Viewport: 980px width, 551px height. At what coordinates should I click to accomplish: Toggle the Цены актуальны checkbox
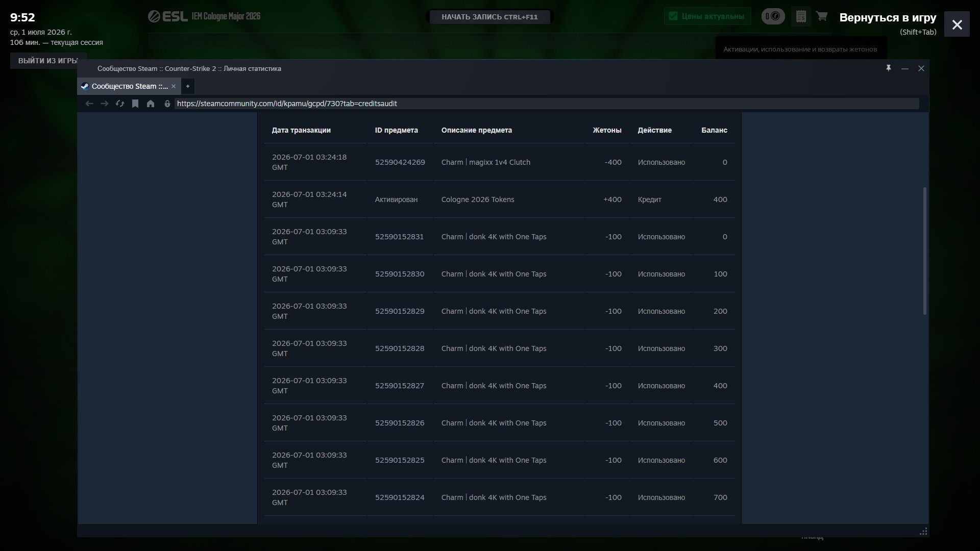click(x=673, y=16)
